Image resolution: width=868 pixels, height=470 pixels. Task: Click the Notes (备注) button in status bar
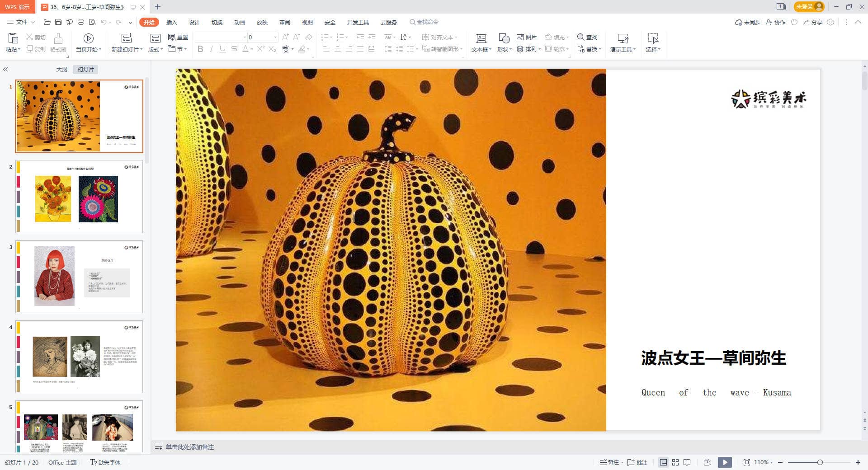click(610, 462)
